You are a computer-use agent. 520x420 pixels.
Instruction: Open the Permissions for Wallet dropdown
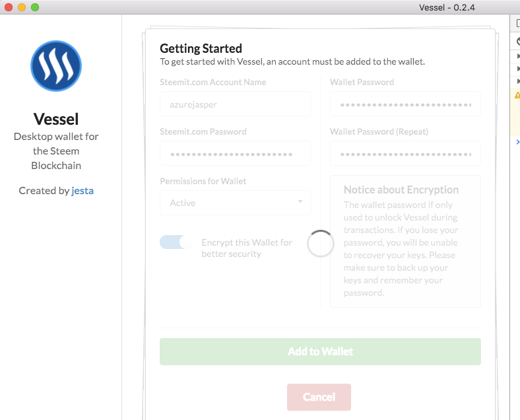[x=236, y=203]
